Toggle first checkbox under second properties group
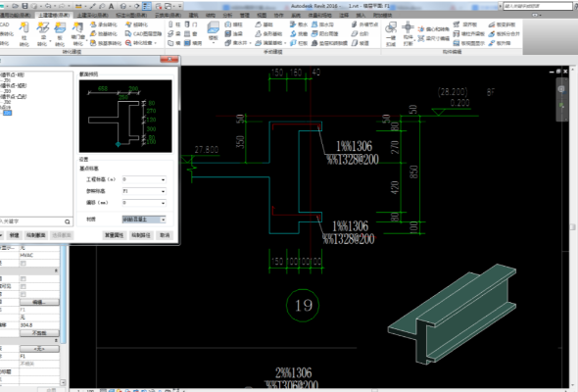This screenshot has width=578, height=392. click(x=24, y=278)
